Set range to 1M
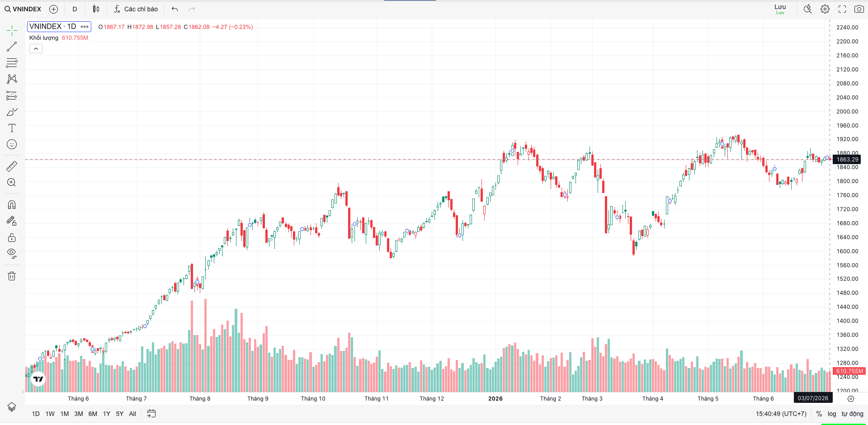868x425 pixels. coord(65,414)
